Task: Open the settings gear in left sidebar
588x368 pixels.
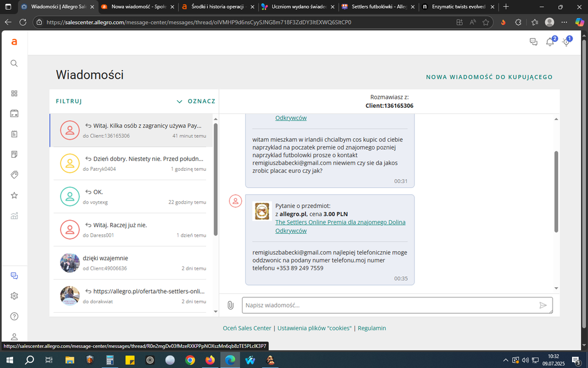Action: tap(14, 296)
